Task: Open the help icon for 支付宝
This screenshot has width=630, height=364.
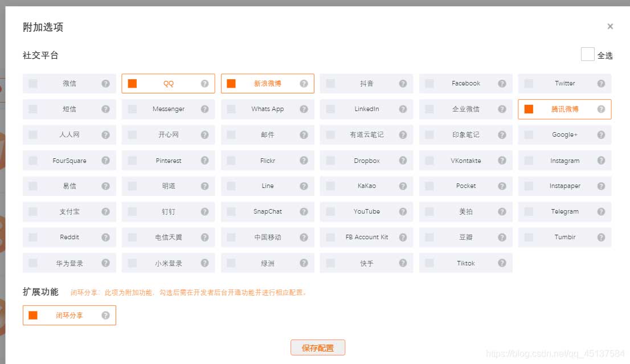Action: 106,211
